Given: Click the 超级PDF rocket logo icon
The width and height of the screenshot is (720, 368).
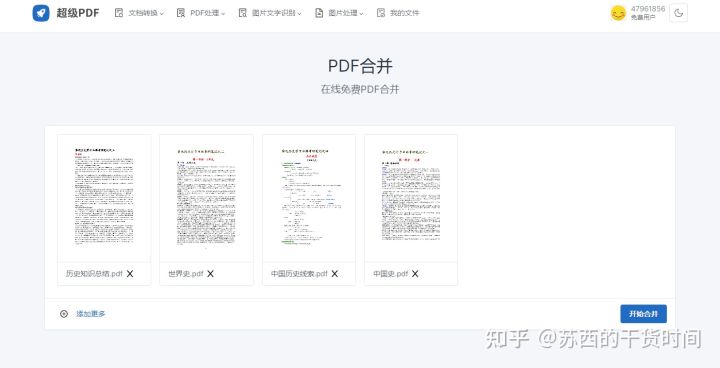Looking at the screenshot, I should point(41,13).
